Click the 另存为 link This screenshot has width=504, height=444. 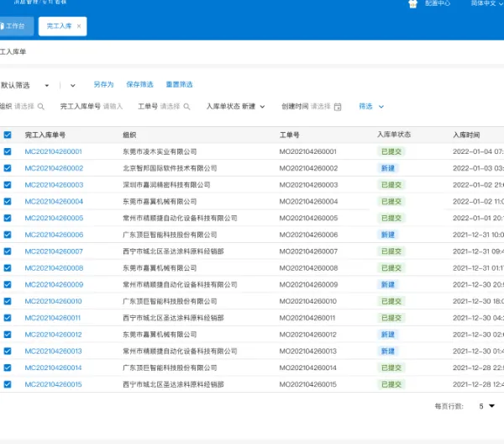104,85
